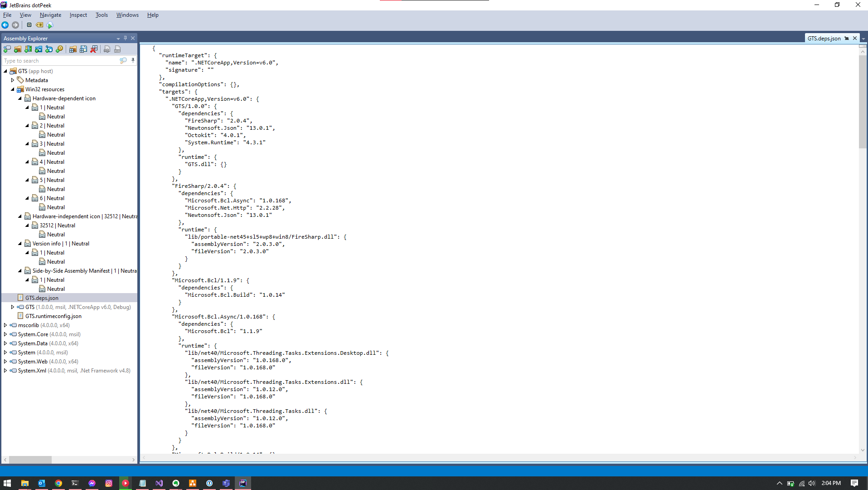The width and height of the screenshot is (868, 490).
Task: Pin the search box pushpin
Action: tap(133, 60)
